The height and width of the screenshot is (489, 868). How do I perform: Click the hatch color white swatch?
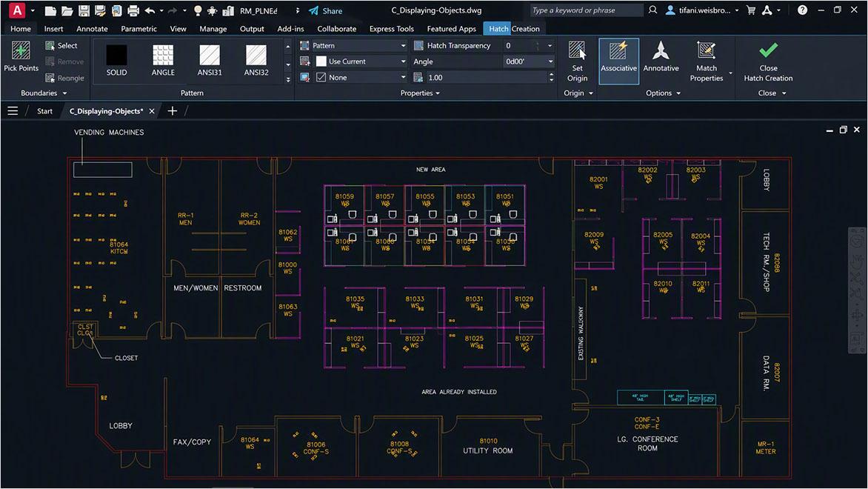tap(321, 61)
